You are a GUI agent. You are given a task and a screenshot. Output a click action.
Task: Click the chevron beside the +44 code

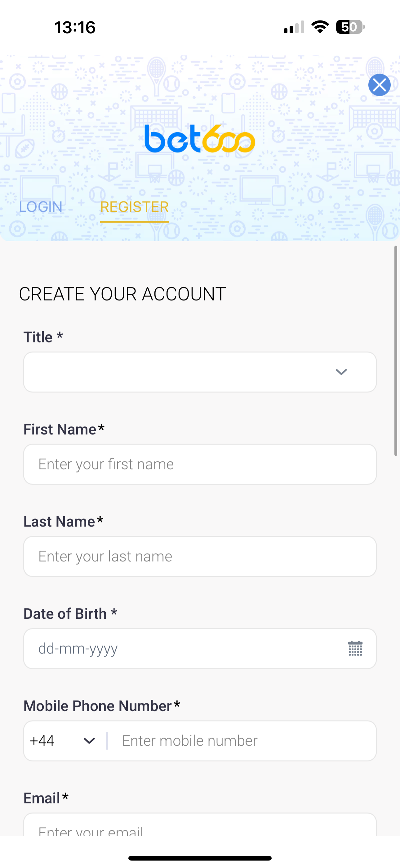pos(89,741)
